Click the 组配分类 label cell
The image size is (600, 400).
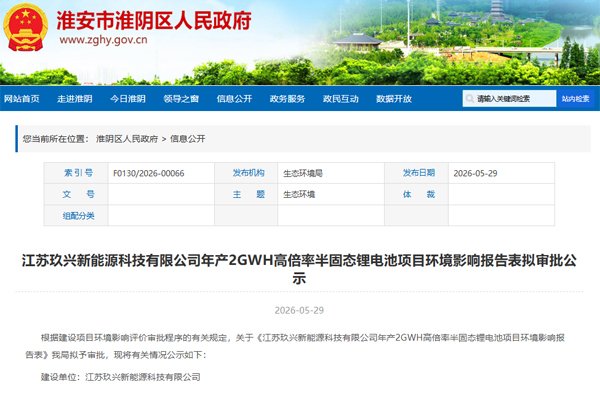click(x=77, y=216)
